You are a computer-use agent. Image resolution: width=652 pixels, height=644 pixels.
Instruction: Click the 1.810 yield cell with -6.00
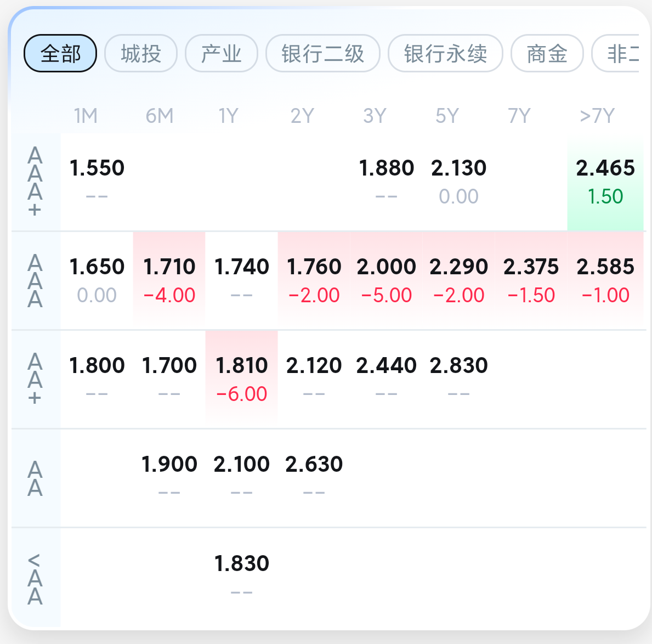click(242, 379)
